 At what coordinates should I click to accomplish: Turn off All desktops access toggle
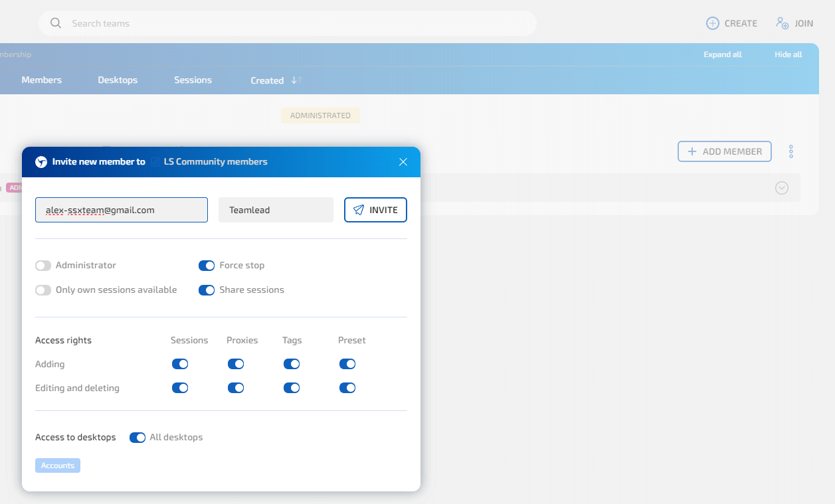point(138,438)
